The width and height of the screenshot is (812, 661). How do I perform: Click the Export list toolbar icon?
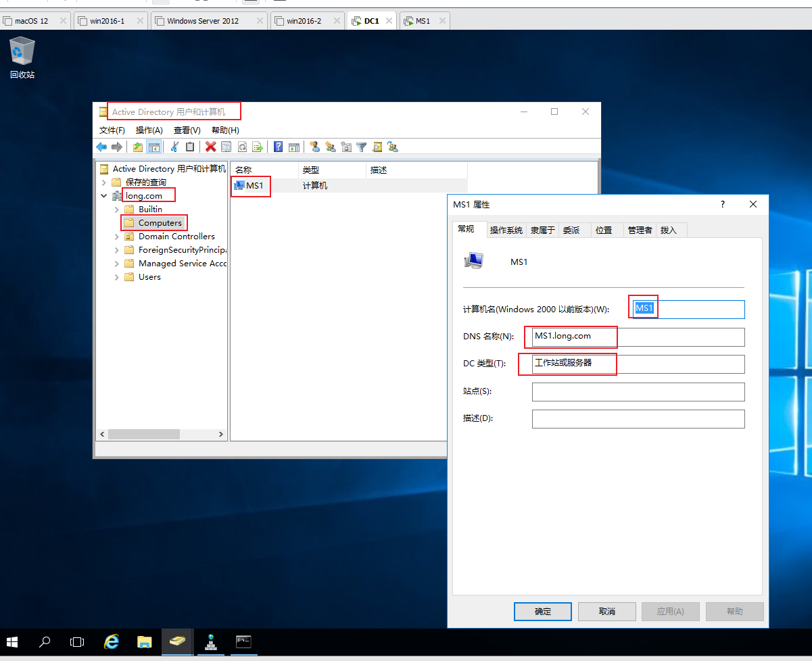coord(257,147)
